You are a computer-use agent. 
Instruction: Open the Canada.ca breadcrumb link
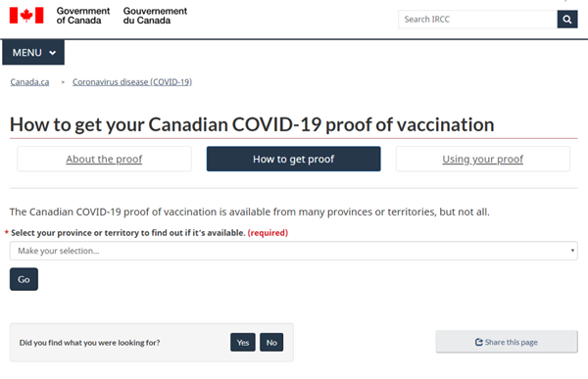pyautogui.click(x=29, y=82)
